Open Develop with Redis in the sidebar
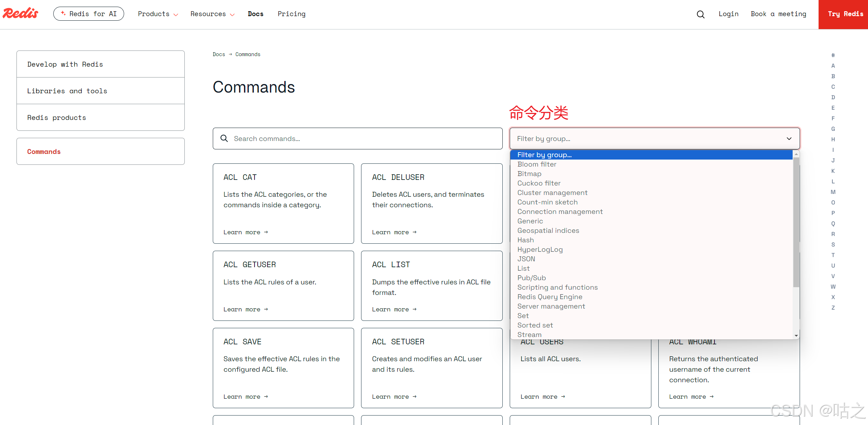 [65, 64]
